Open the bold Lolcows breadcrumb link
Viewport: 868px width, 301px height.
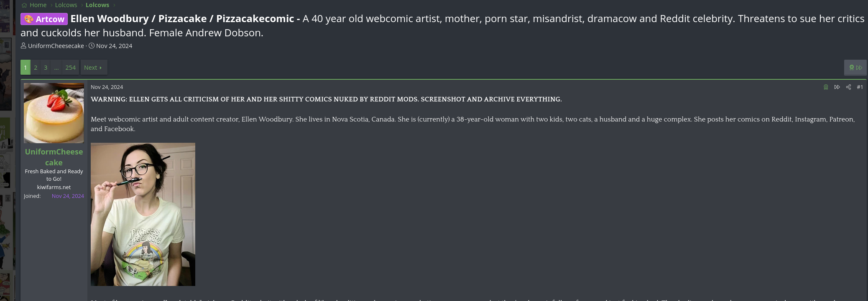coord(97,5)
